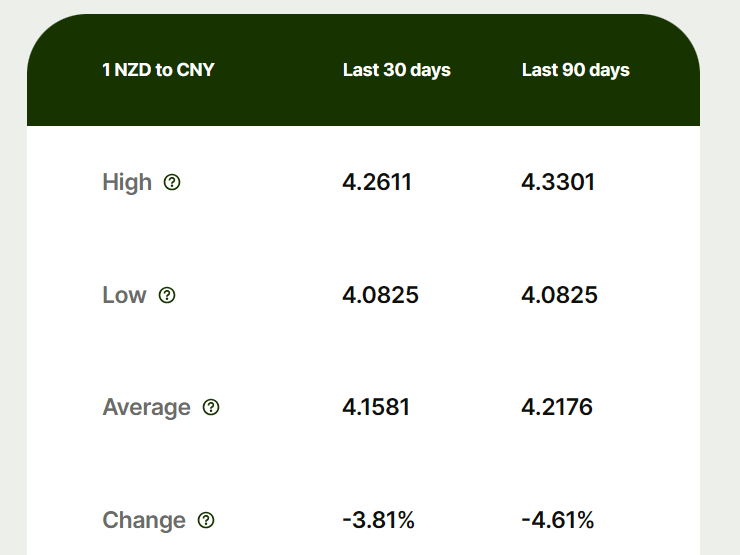
Task: Click the question mark icon beside Low
Action: pyautogui.click(x=167, y=295)
